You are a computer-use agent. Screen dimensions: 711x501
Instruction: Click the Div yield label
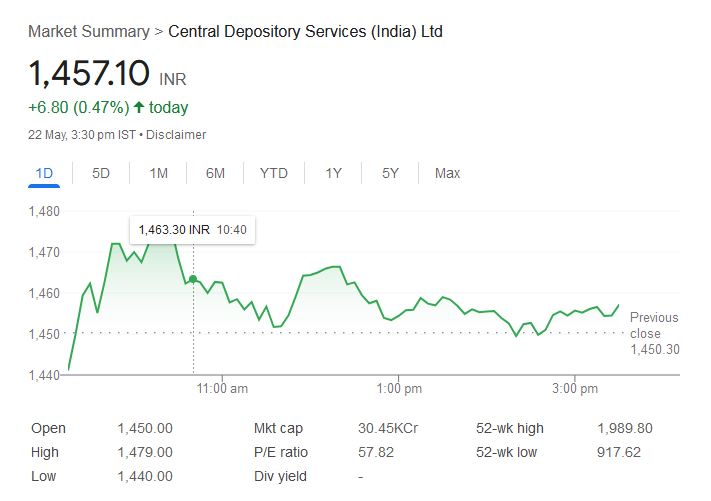pyautogui.click(x=280, y=477)
